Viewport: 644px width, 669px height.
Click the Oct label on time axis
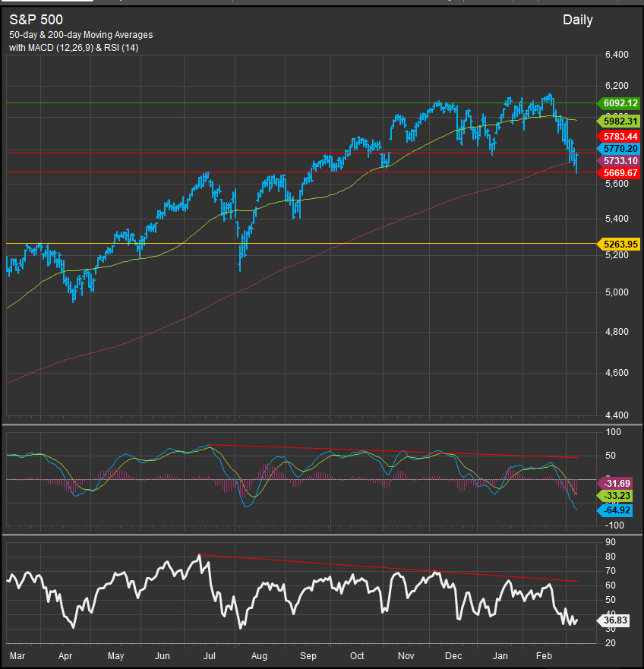pyautogui.click(x=357, y=656)
